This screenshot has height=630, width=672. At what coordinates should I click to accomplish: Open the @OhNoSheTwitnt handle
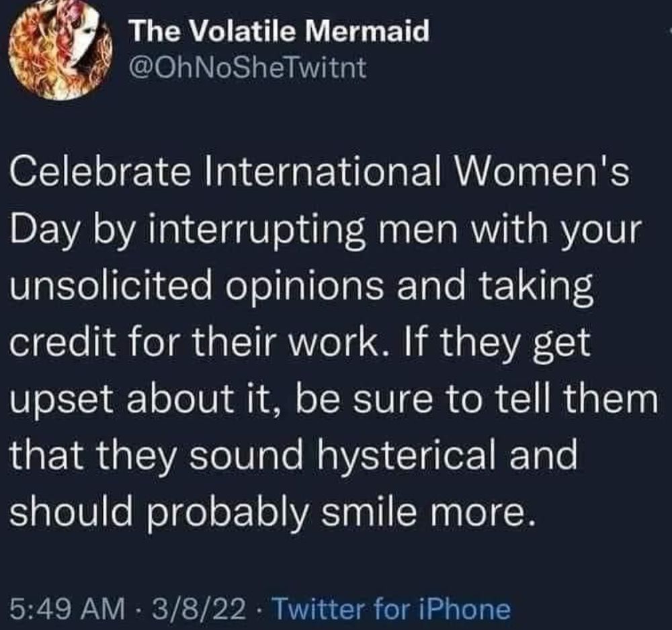(248, 68)
